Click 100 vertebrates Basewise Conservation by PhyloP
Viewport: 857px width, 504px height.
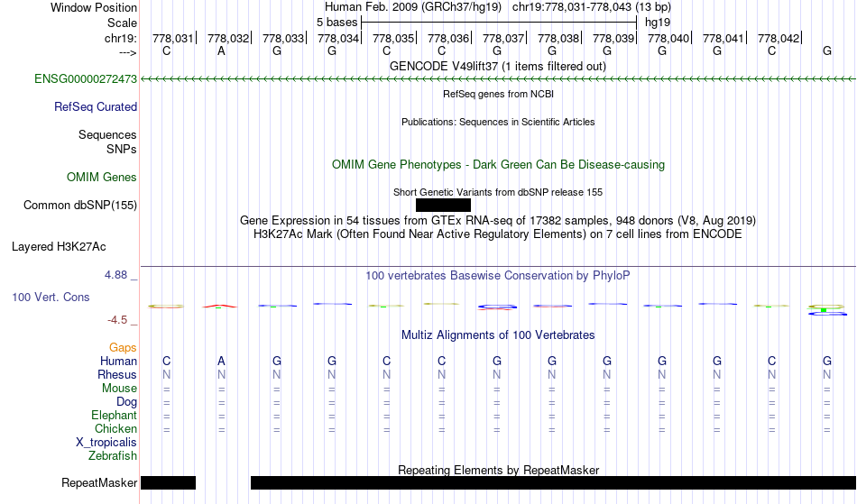tap(498, 275)
